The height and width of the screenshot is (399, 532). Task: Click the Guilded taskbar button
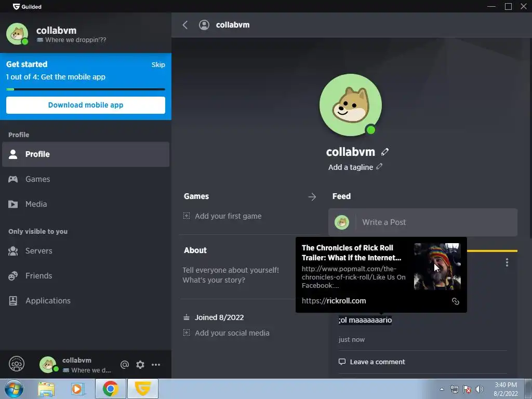[143, 389]
